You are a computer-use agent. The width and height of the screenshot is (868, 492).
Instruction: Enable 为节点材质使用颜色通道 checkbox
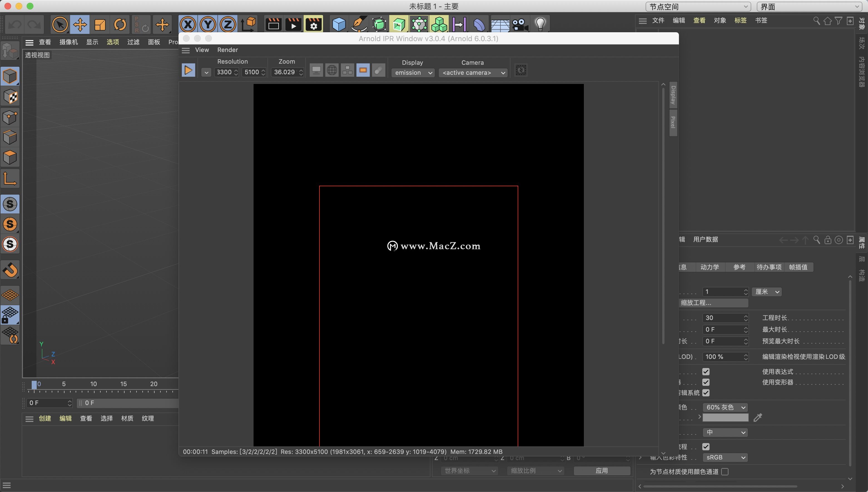coord(725,472)
